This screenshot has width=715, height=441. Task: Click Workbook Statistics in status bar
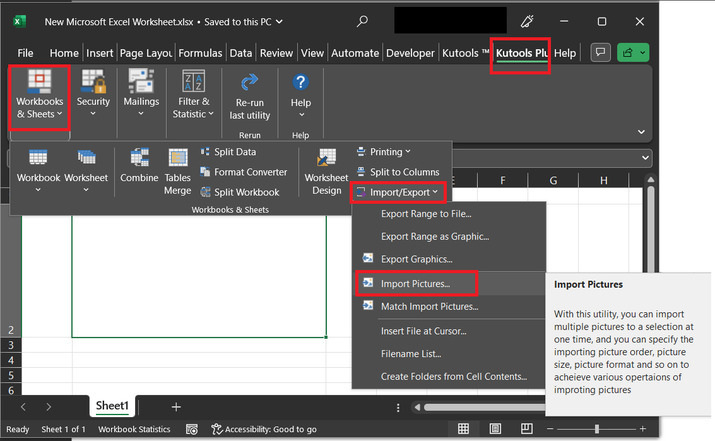pos(134,429)
